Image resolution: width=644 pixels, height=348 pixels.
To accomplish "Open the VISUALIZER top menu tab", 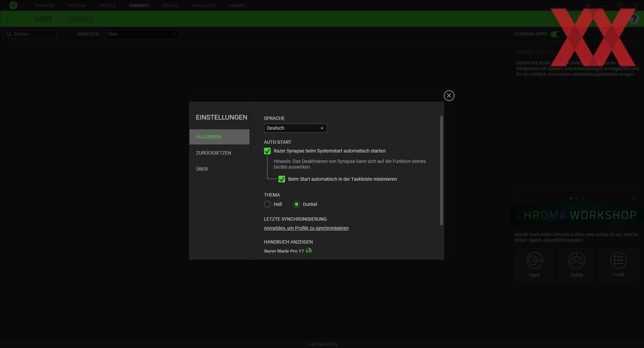I will (x=204, y=6).
